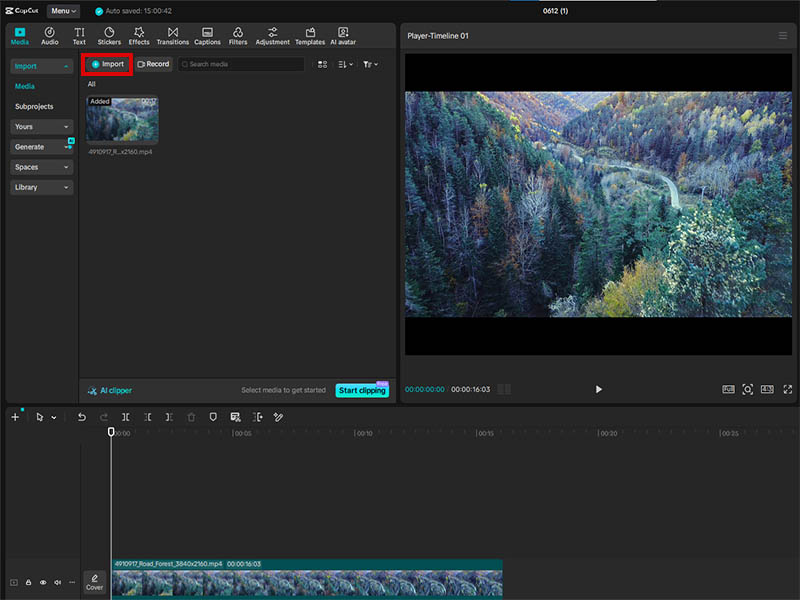Toggle the full-quality preview icon
The height and width of the screenshot is (600, 800).
tap(728, 389)
